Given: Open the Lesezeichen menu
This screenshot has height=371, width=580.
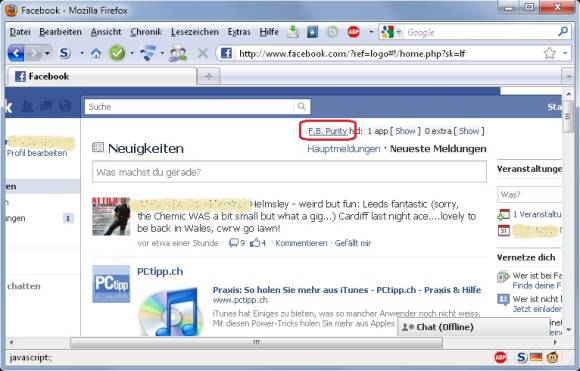Looking at the screenshot, I should 195,32.
